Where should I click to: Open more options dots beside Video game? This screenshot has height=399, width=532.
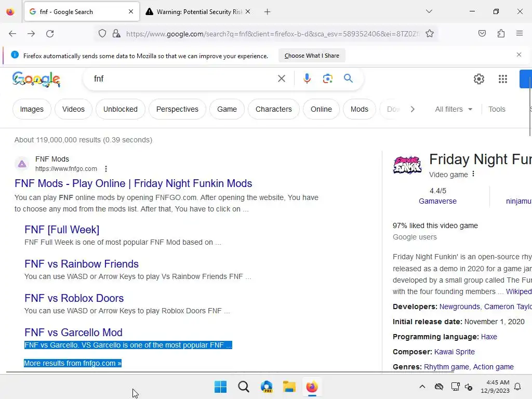pos(473,174)
